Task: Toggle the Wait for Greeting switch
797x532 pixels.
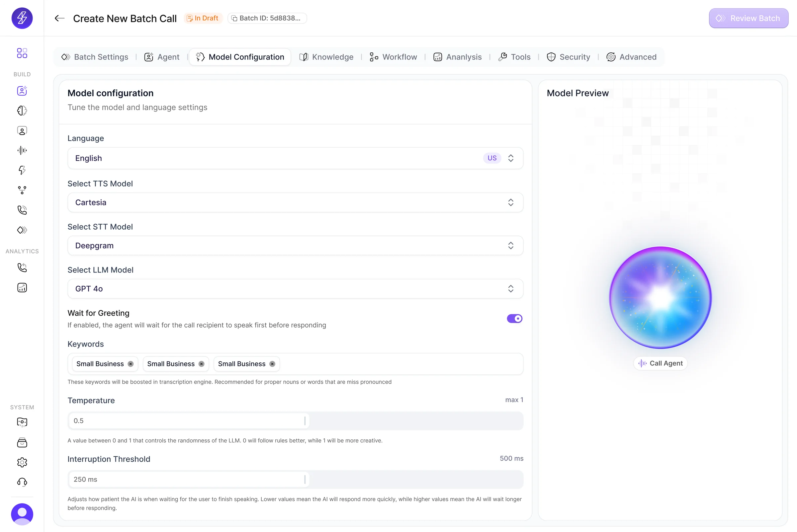Action: pyautogui.click(x=514, y=319)
